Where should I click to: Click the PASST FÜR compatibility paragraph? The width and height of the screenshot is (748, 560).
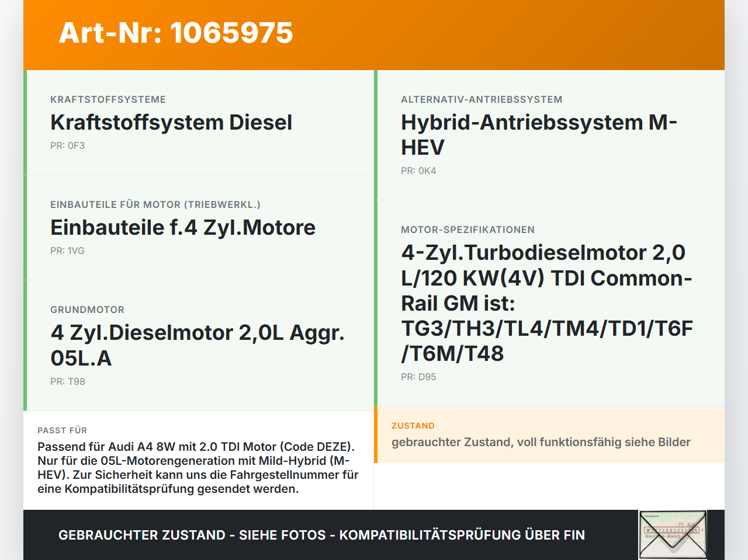click(x=198, y=468)
